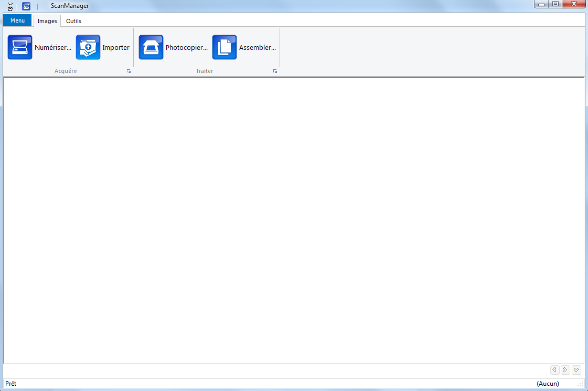The width and height of the screenshot is (588, 391).
Task: Click the Numériser scanner icon
Action: (20, 47)
